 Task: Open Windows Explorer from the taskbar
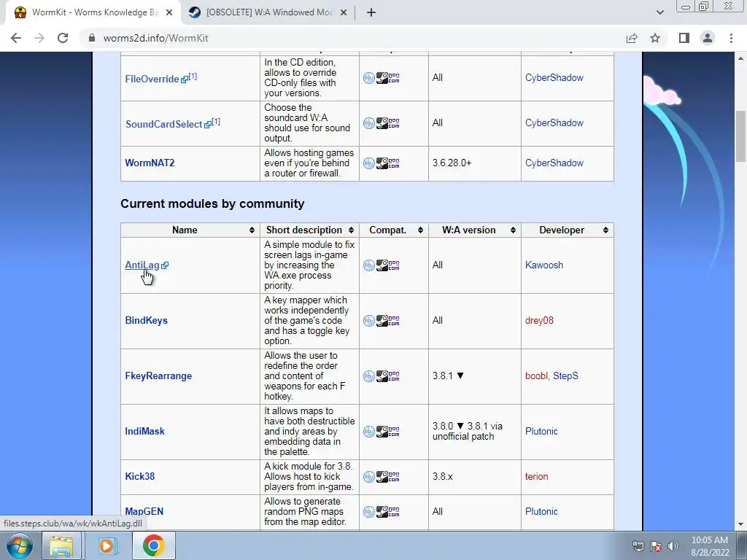61,545
